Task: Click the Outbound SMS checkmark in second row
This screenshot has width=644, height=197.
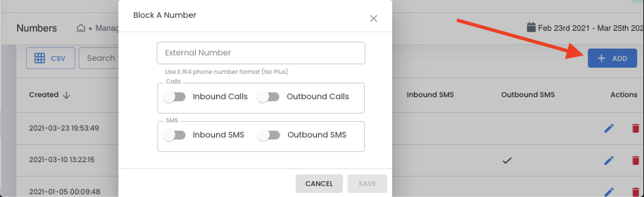Action: pos(507,160)
